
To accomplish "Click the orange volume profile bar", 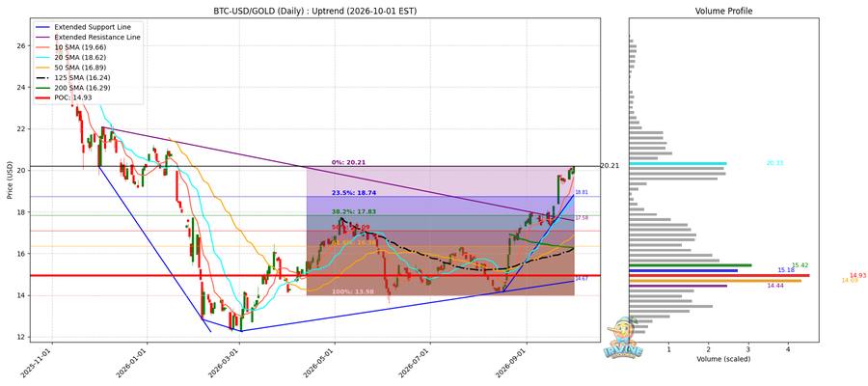I will tap(716, 281).
